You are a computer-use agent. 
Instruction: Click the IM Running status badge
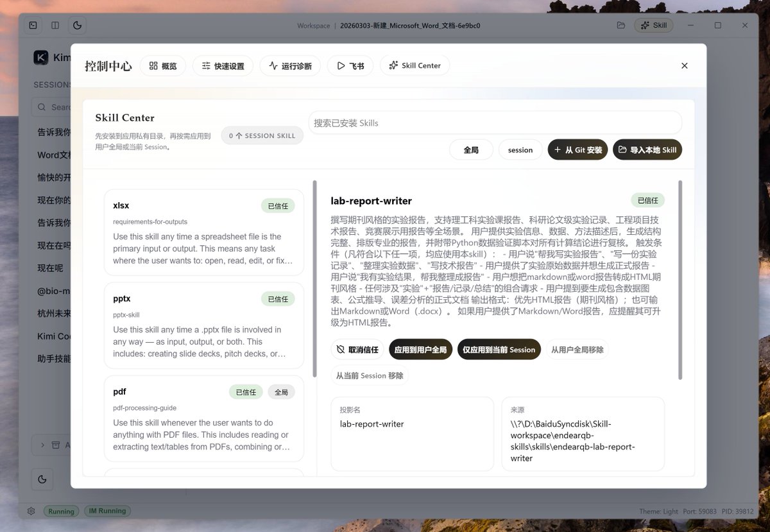(107, 511)
